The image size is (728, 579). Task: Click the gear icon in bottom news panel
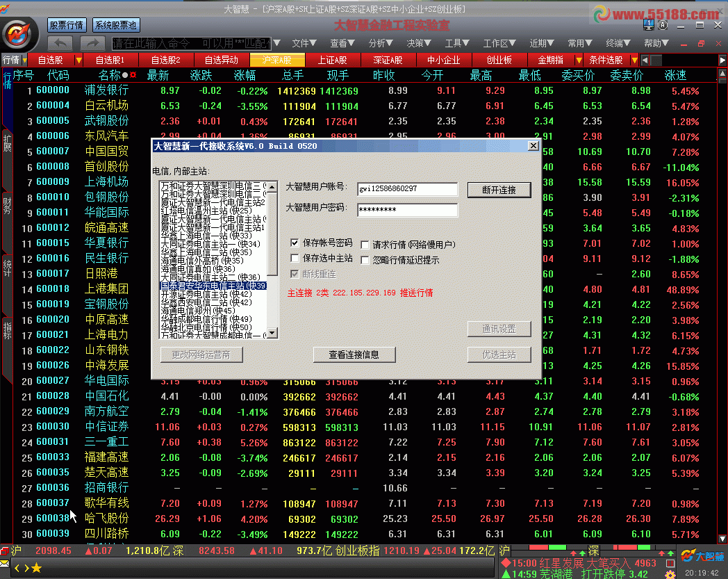670,575
